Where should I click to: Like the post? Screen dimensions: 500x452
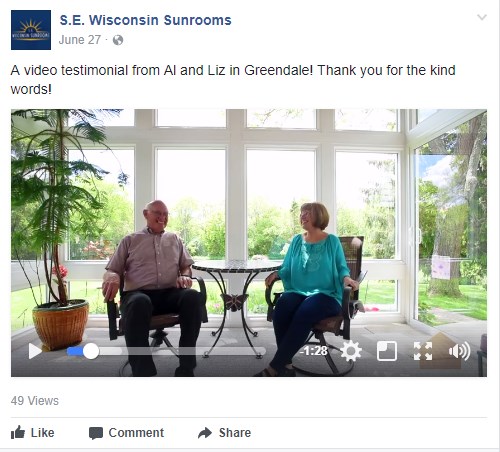[33, 433]
